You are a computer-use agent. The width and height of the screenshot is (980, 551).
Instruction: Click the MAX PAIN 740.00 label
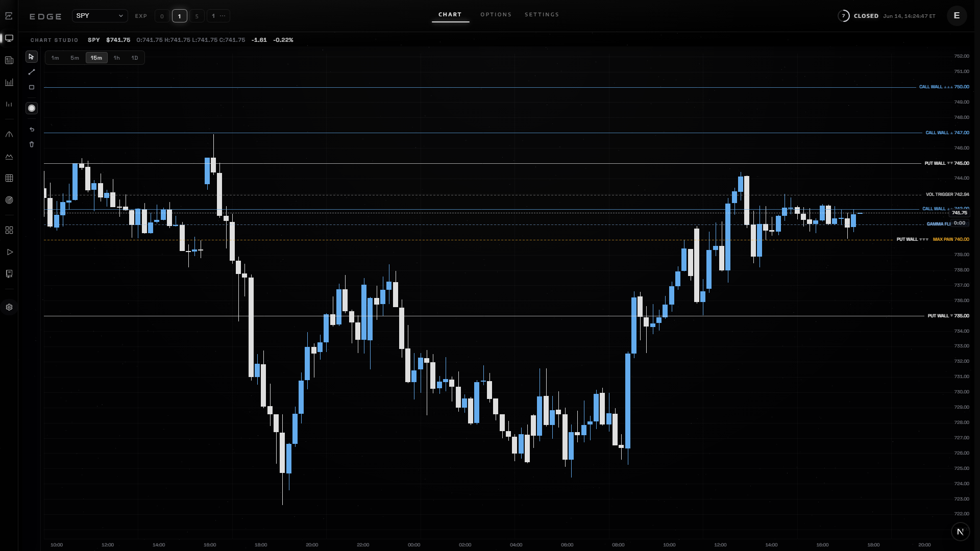[x=951, y=239]
